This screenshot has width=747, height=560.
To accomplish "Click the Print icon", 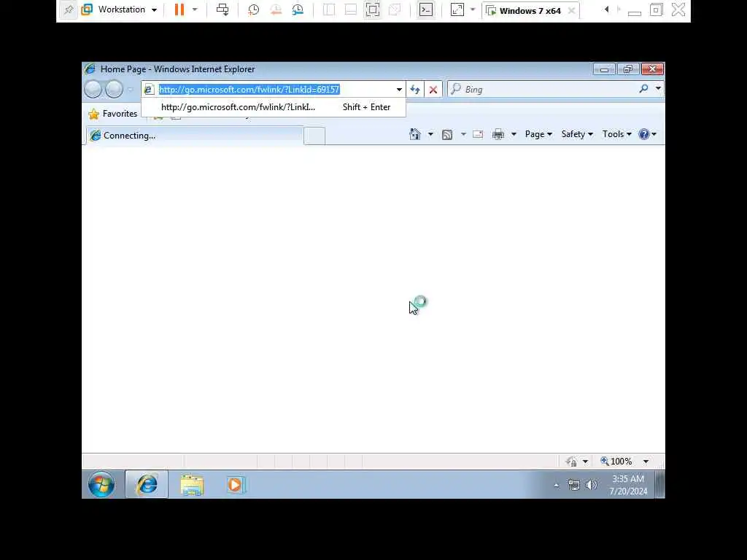I will (498, 134).
